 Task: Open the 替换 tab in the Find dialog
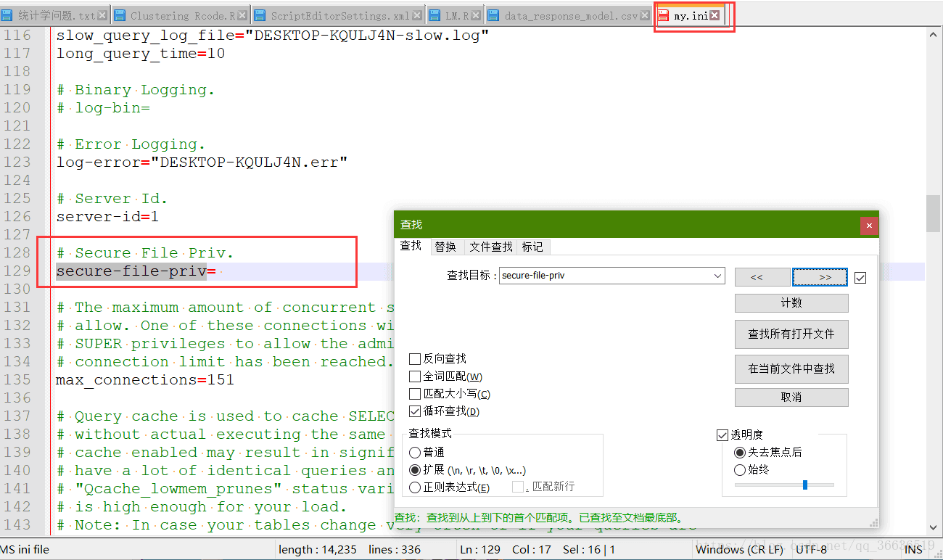[445, 247]
